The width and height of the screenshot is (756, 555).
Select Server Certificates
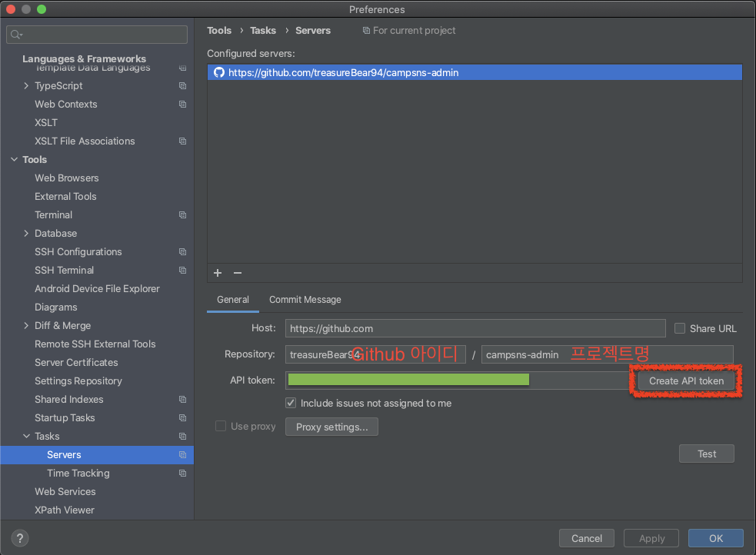(76, 362)
